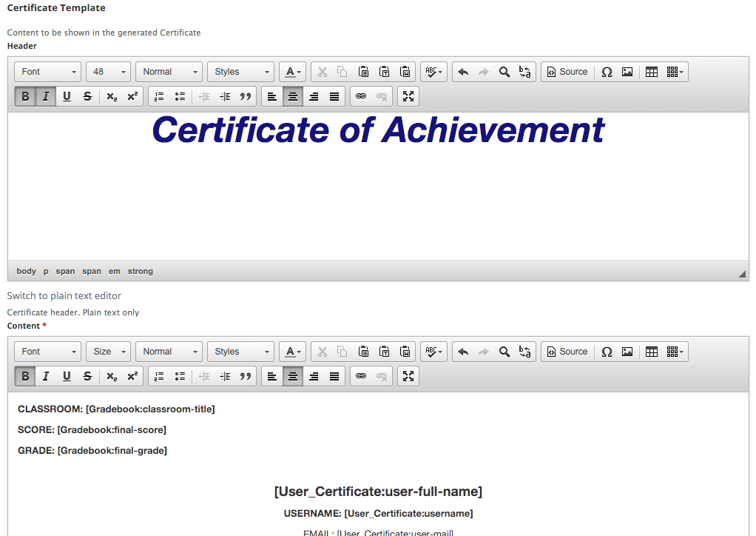Paste from clipboard in Header editor
Viewport: 756px width, 536px height.
tap(363, 72)
